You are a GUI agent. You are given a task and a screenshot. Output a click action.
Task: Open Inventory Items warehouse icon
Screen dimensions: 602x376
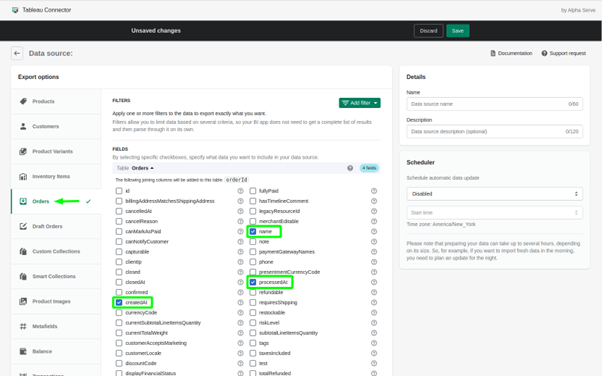(23, 176)
